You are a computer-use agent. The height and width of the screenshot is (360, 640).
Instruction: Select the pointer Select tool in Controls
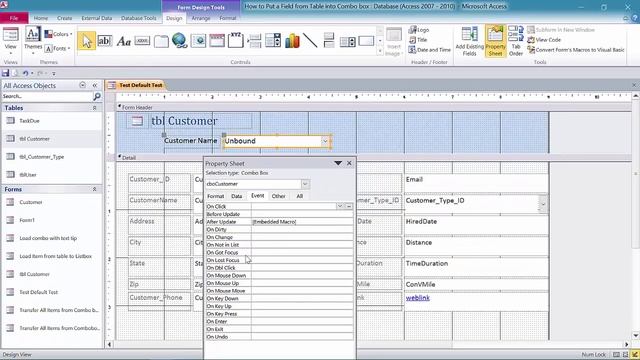(86, 41)
